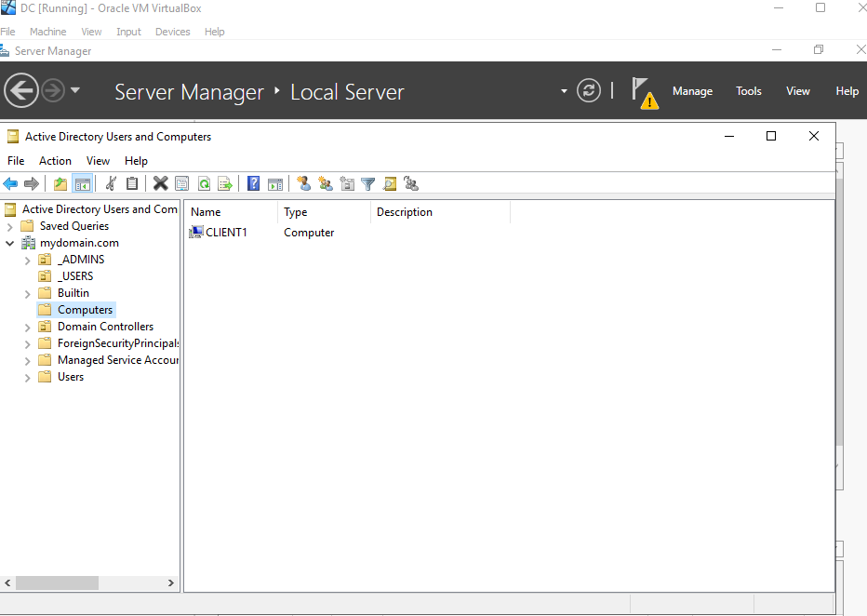This screenshot has height=616, width=867.
Task: Click the Export List toolbar icon
Action: coord(225,183)
